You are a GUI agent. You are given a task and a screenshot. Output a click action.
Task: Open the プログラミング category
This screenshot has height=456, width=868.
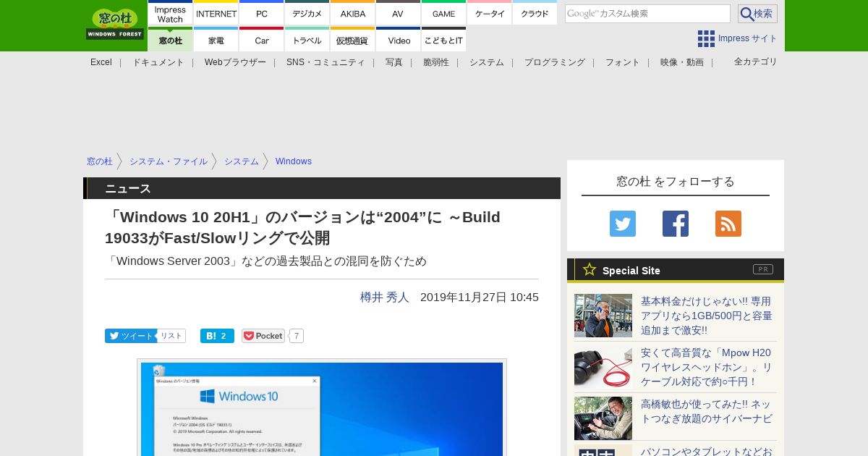click(x=555, y=62)
